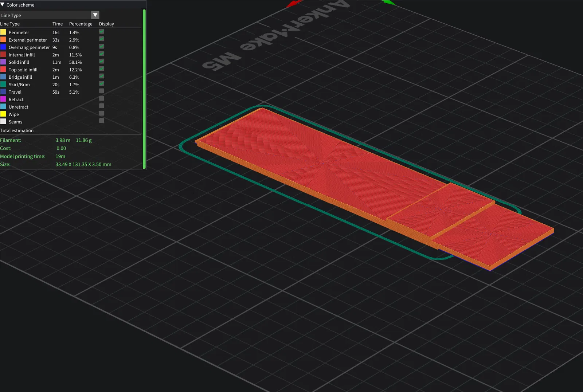The height and width of the screenshot is (392, 583).
Task: Collapse the Color scheme panel triangle
Action: [3, 5]
